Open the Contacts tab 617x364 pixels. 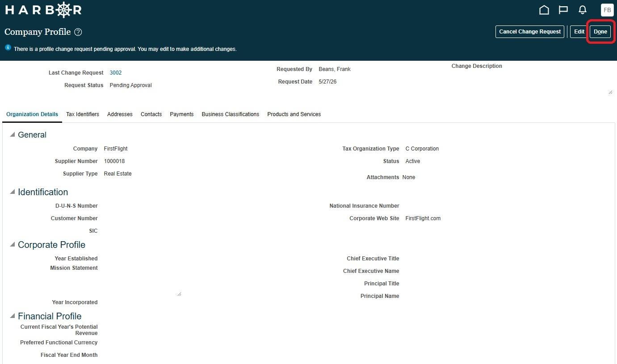[x=151, y=114]
